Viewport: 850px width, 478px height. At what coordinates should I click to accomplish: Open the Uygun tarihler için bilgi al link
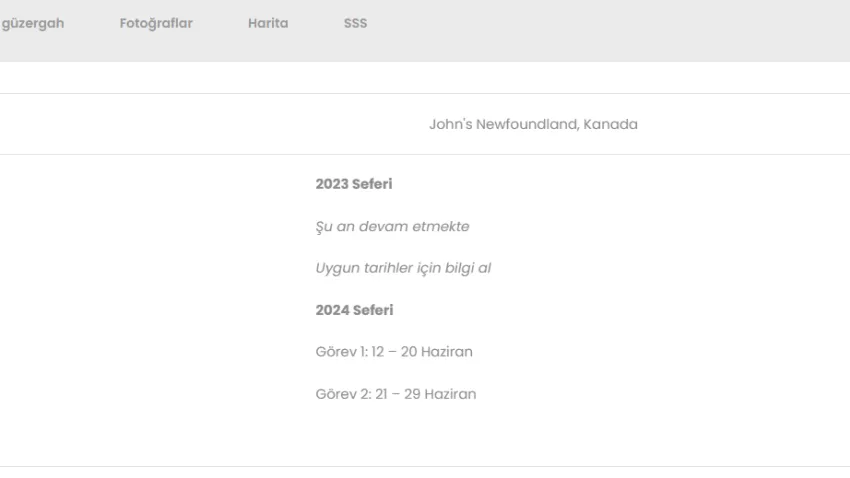point(403,268)
